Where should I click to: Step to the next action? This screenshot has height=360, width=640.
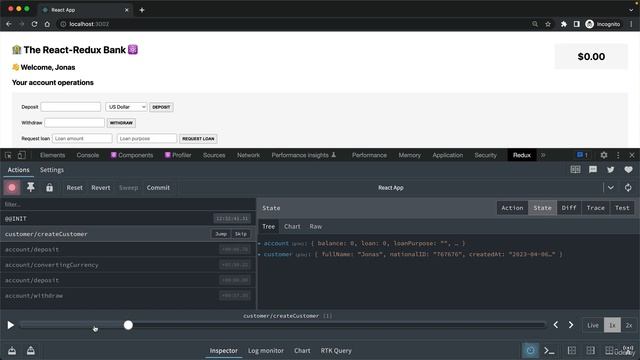coord(571,325)
